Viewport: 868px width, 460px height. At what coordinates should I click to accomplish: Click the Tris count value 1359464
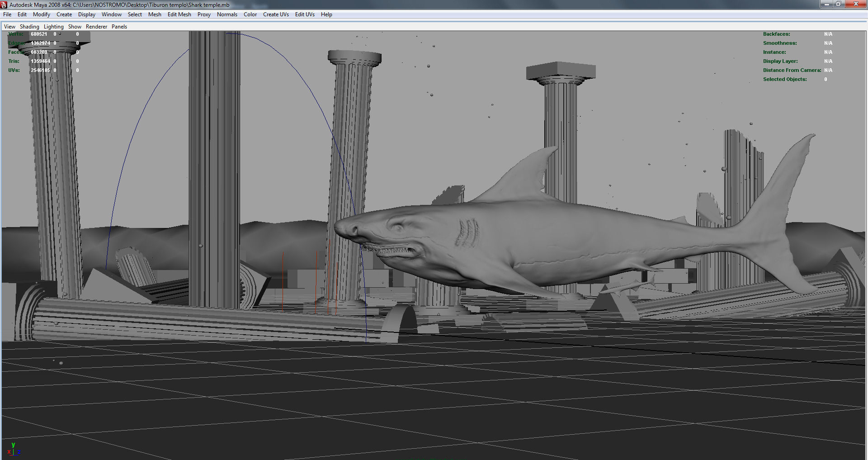pos(40,61)
